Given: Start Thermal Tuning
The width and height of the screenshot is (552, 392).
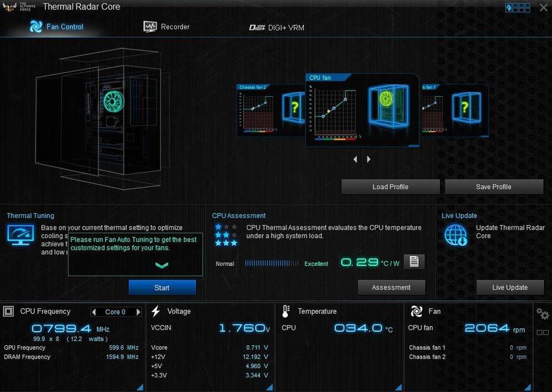Looking at the screenshot, I should pos(162,287).
